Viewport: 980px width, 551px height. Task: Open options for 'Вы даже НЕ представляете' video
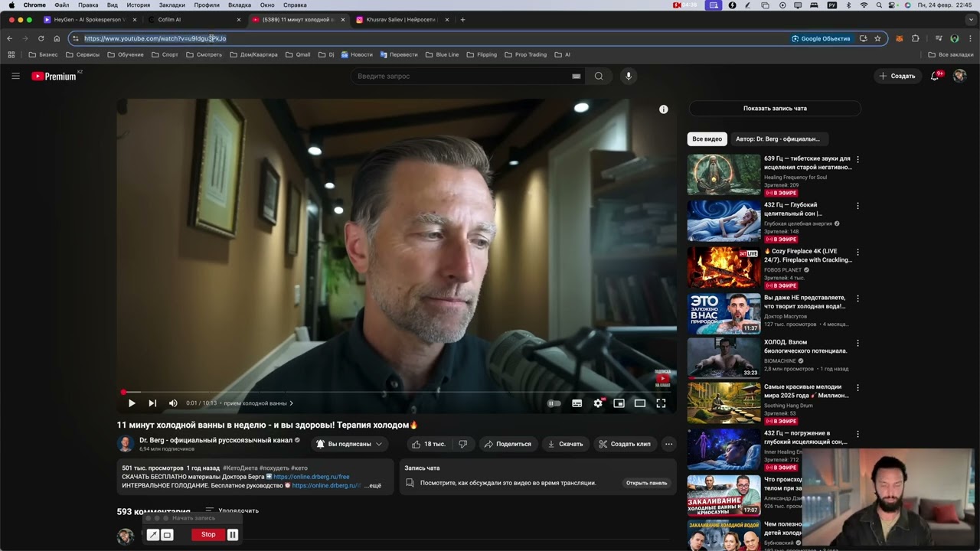(857, 298)
